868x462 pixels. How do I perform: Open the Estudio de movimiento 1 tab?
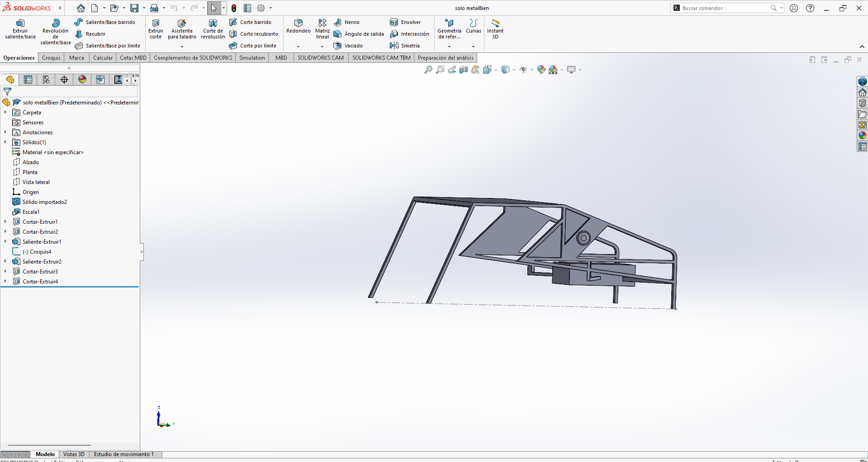tap(123, 454)
